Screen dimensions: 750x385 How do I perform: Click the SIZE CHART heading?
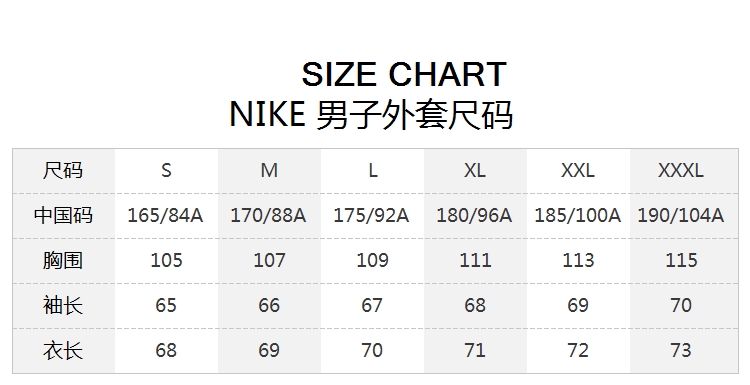(404, 74)
